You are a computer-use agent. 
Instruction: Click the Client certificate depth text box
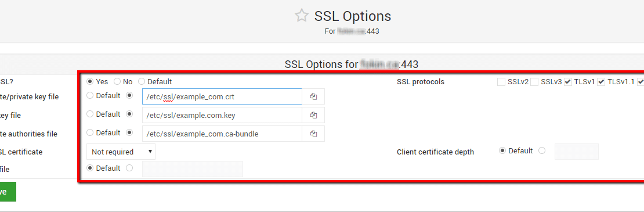coord(577,152)
